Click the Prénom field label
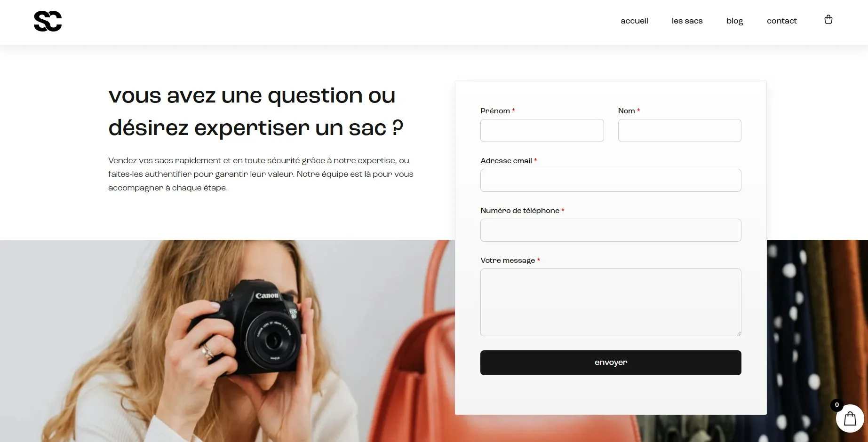 coord(495,111)
